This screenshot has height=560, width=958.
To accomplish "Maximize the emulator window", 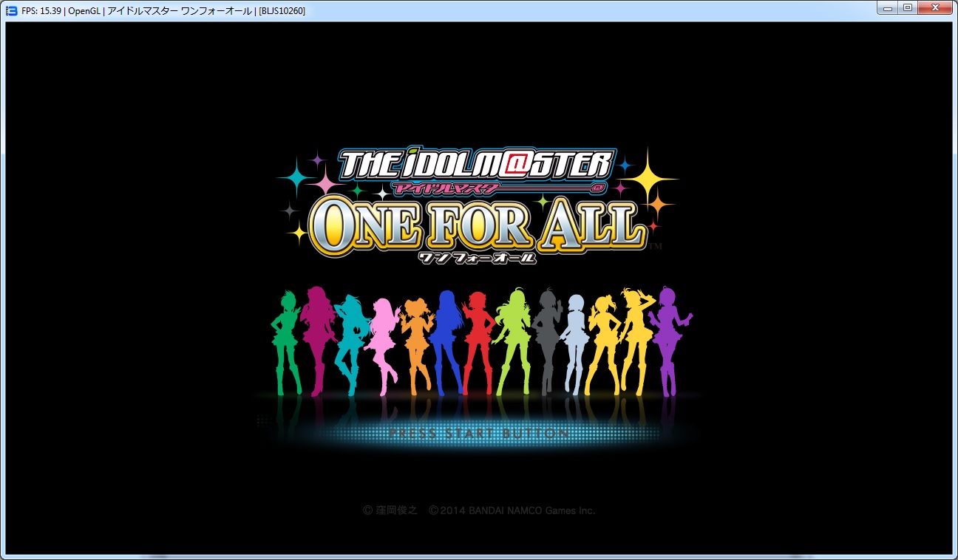I will [908, 8].
